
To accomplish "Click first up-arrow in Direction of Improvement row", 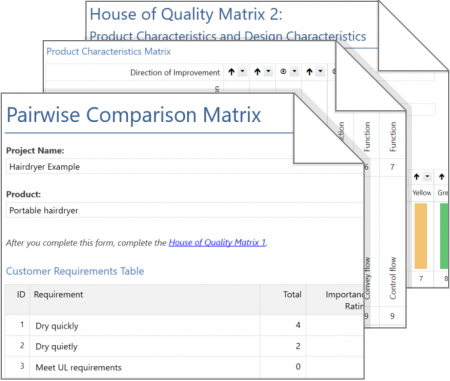I will click(x=231, y=72).
